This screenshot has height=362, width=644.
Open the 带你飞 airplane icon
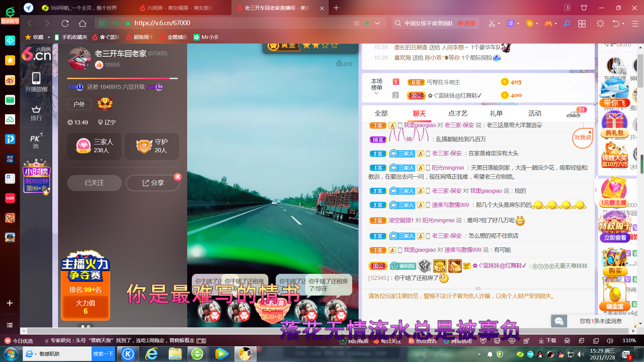[x=614, y=93]
